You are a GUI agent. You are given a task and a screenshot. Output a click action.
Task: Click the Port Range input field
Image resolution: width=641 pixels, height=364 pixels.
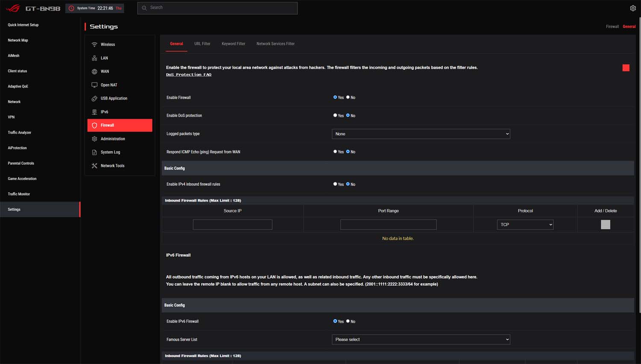[388, 224]
